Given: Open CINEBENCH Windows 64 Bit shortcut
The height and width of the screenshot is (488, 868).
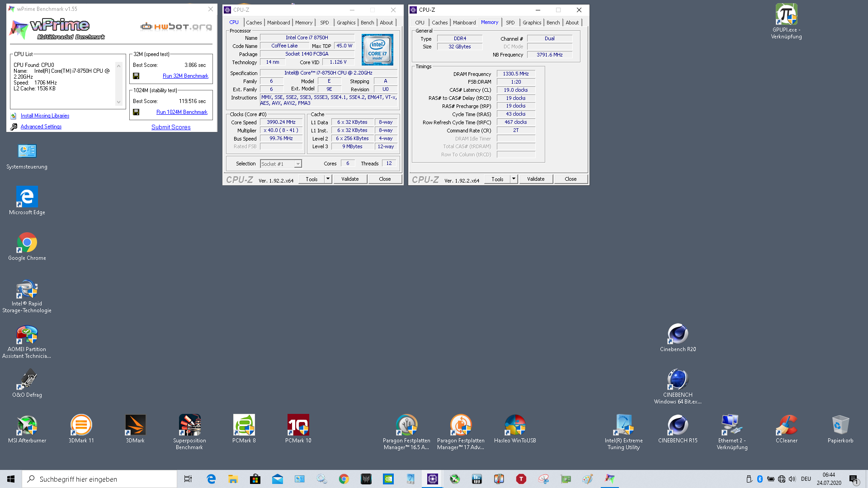Looking at the screenshot, I should [x=678, y=387].
